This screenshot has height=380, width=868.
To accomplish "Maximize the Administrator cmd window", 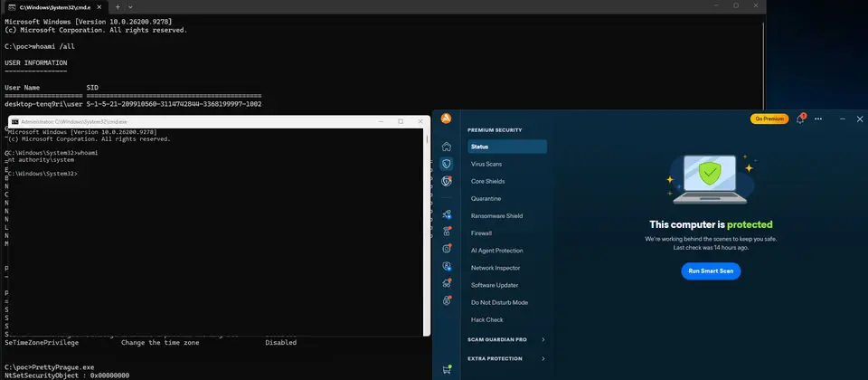I will point(401,121).
